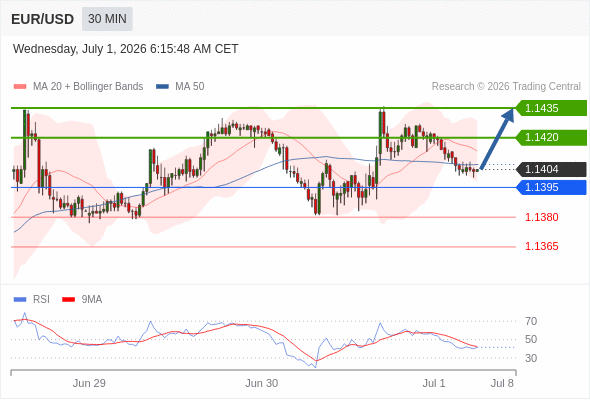Click the 1.1365 support level label

541,246
